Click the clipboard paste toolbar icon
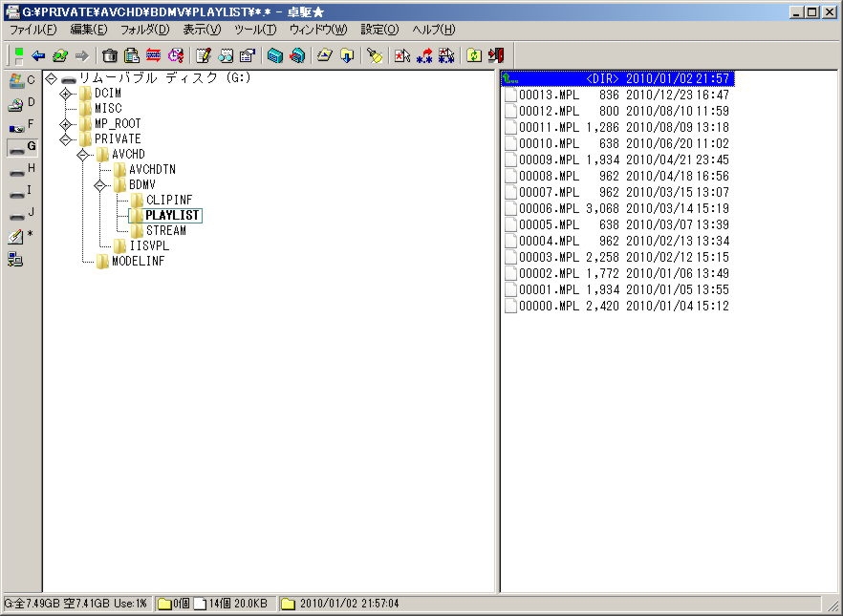The image size is (843, 616). pyautogui.click(x=132, y=55)
